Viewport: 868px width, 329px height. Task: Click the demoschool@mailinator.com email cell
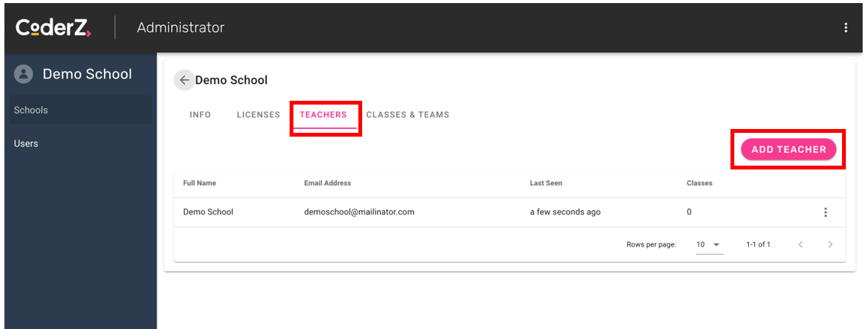(359, 212)
